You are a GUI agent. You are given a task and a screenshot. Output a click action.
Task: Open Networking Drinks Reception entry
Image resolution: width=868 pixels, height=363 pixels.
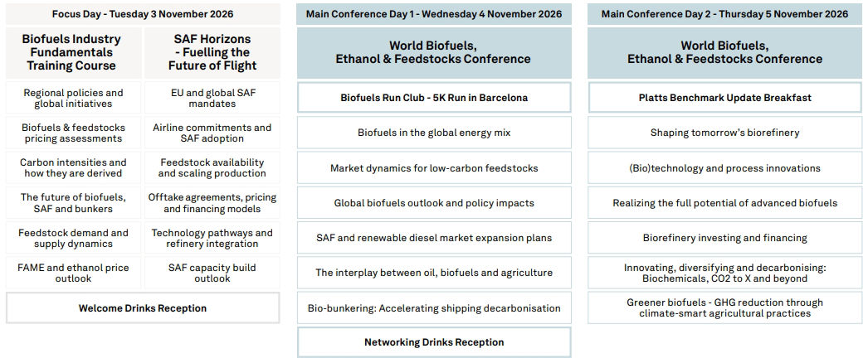pyautogui.click(x=434, y=341)
